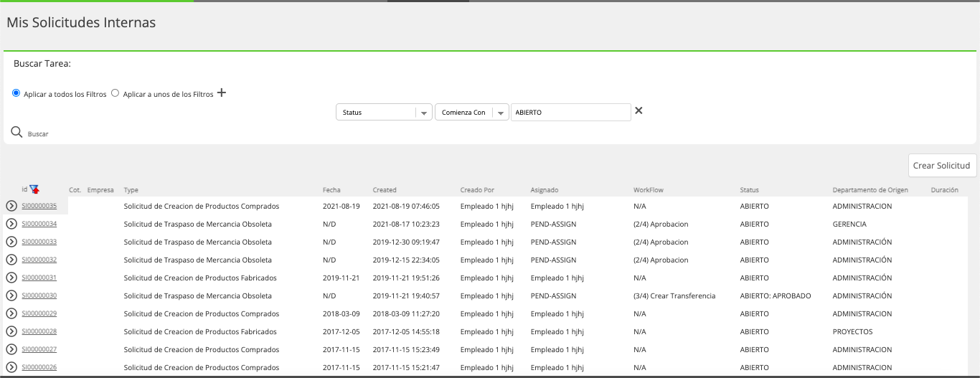Expand row SI00000027 arrow icon

11,349
